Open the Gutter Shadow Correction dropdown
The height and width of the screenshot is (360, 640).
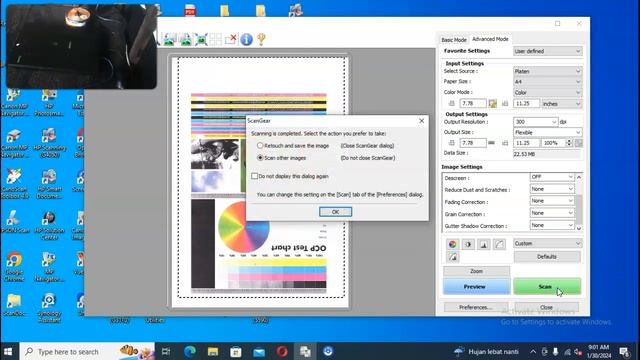click(x=552, y=225)
